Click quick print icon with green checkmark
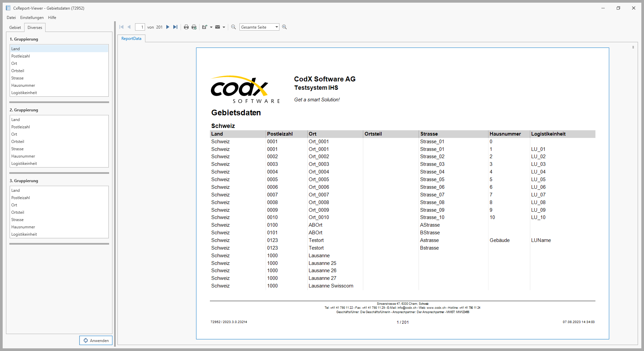The height and width of the screenshot is (351, 644). 194,27
